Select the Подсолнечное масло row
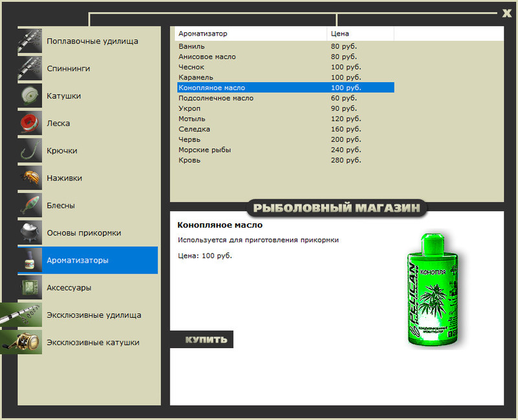This screenshot has width=518, height=420. pos(286,98)
